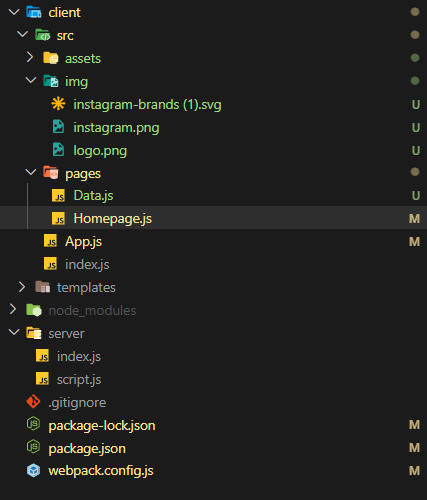This screenshot has width=427, height=500.
Task: Open the Data.js file
Action: tap(93, 196)
